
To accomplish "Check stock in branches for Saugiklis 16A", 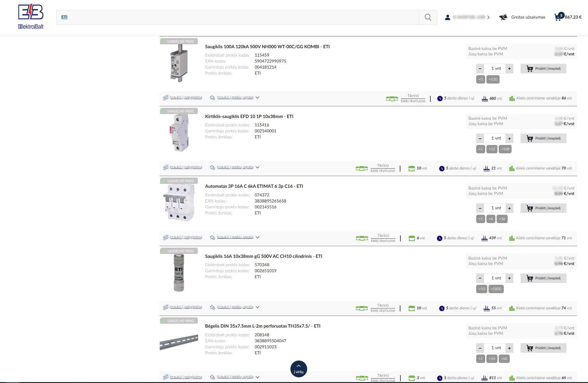I will tap(383, 308).
